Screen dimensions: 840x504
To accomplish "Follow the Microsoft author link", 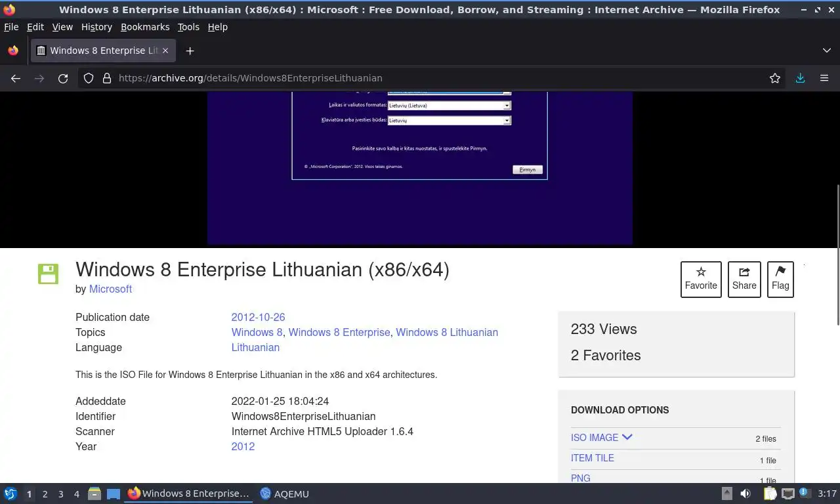I will [110, 289].
